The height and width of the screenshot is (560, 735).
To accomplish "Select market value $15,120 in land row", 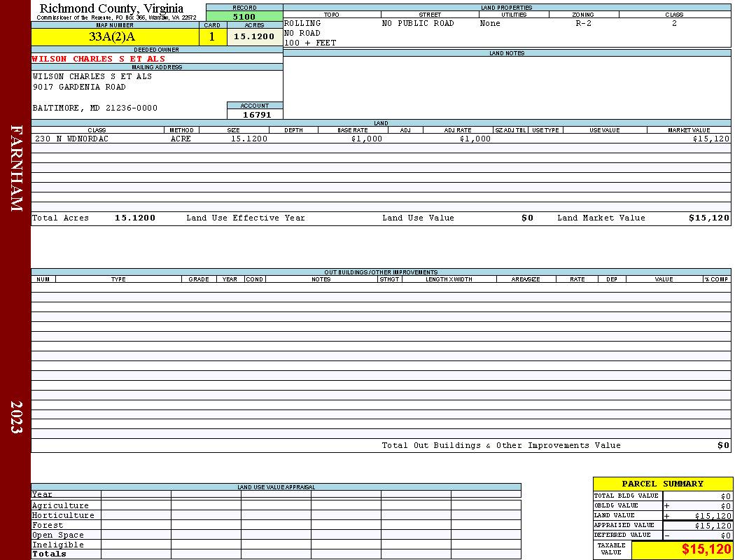I will point(711,139).
